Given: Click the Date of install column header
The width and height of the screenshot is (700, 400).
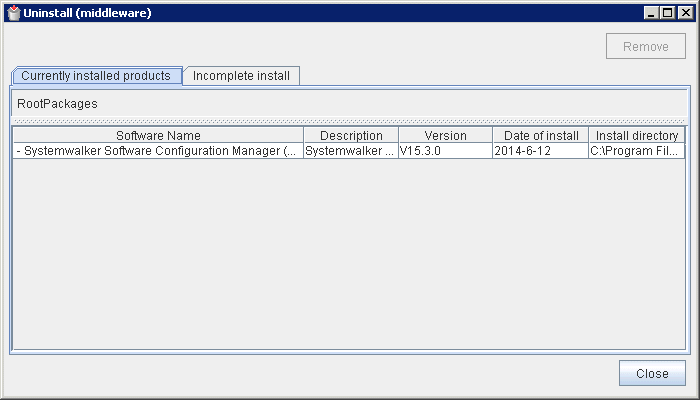Looking at the screenshot, I should coord(541,135).
